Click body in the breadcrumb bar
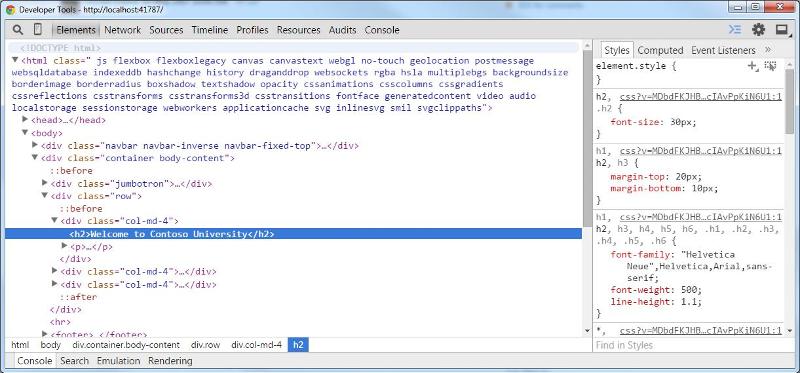The image size is (800, 373). coord(51,345)
